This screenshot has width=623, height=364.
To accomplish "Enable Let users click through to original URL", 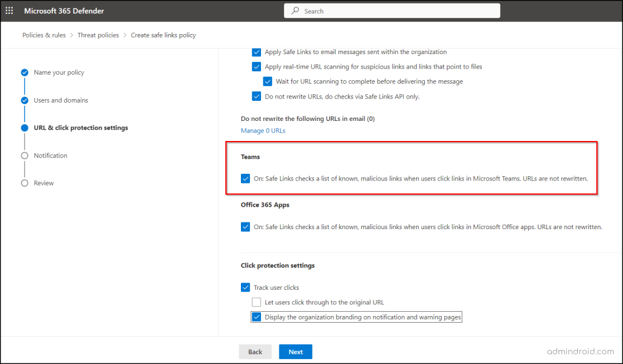I will (256, 301).
